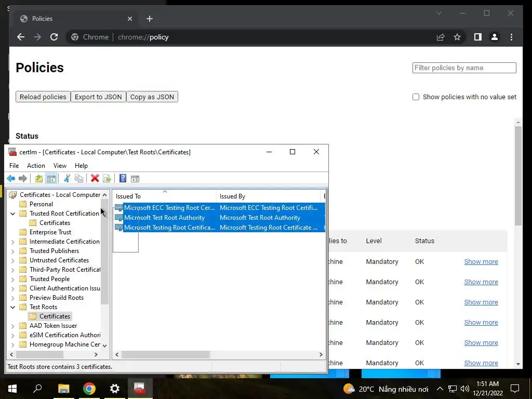Image resolution: width=532 pixels, height=399 pixels.
Task: Select Microsoft Test Root Authority certificate row
Action: click(x=219, y=218)
